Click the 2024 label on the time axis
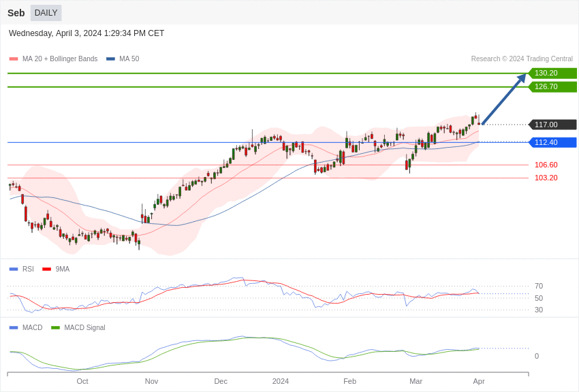The height and width of the screenshot is (392, 579). tap(281, 381)
